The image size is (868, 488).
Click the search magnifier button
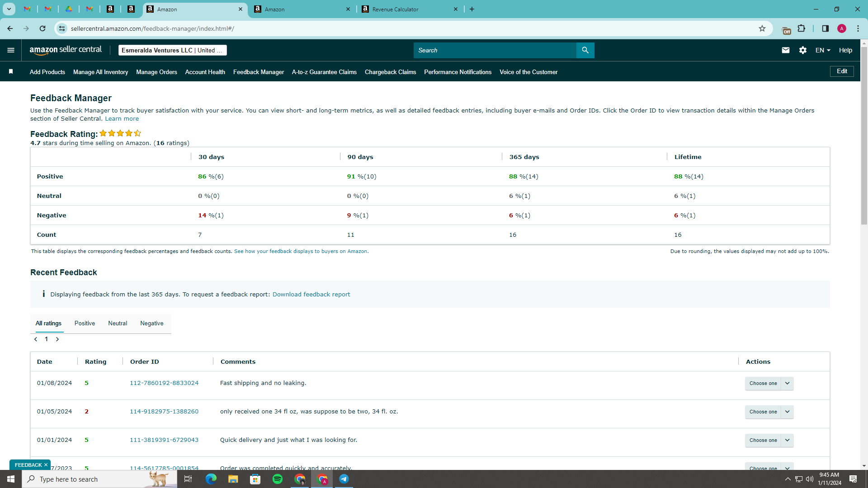(585, 50)
